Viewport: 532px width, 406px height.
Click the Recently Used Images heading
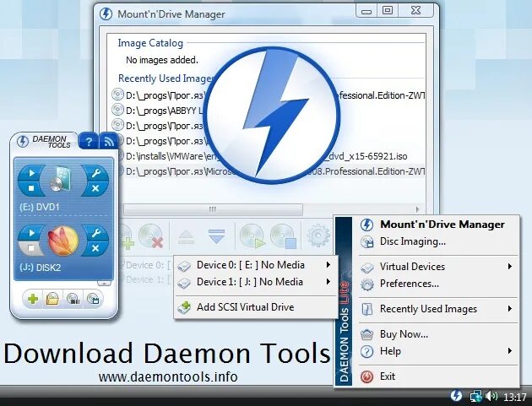(166, 78)
